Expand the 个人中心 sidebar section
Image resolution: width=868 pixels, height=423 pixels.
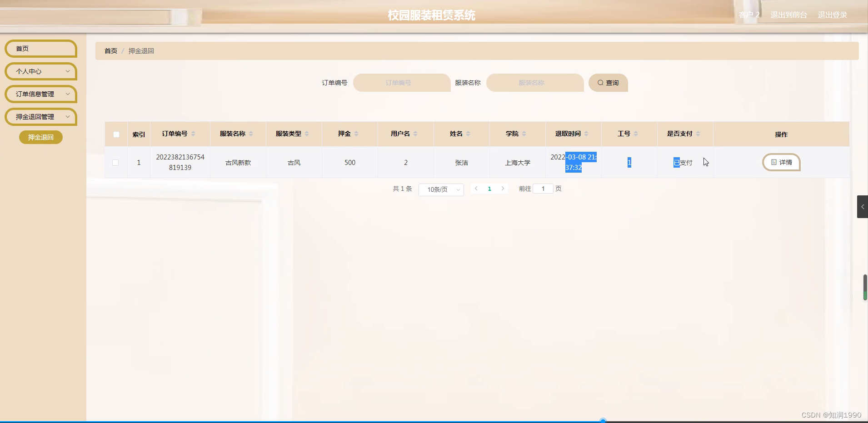tap(40, 71)
